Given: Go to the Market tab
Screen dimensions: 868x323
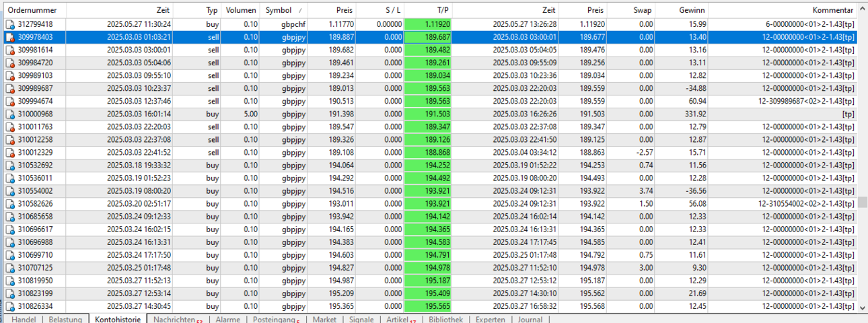Looking at the screenshot, I should click(x=324, y=319).
